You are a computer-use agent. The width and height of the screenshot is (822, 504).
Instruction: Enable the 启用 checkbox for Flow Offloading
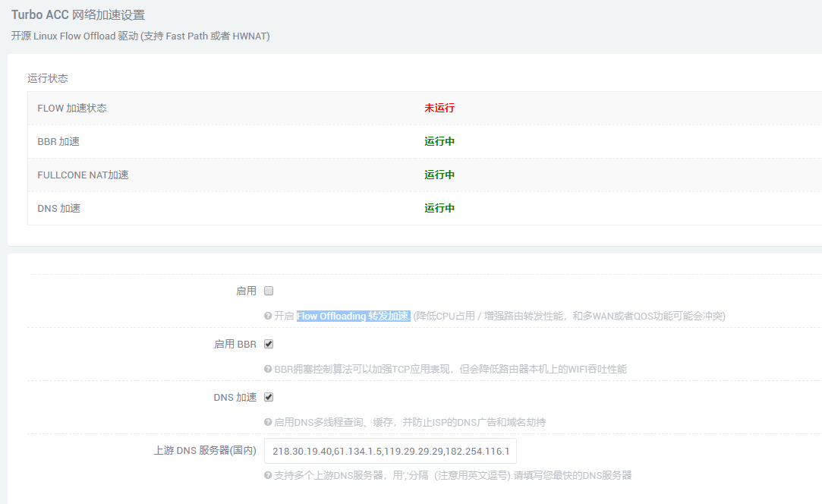click(x=269, y=290)
